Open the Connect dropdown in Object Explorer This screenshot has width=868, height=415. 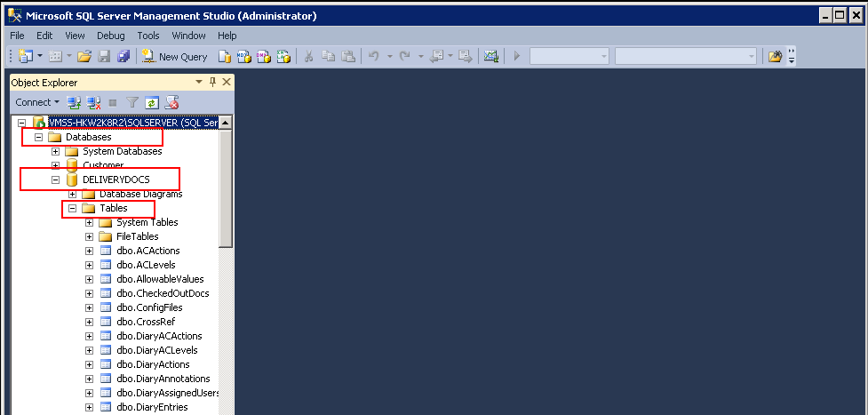[37, 102]
